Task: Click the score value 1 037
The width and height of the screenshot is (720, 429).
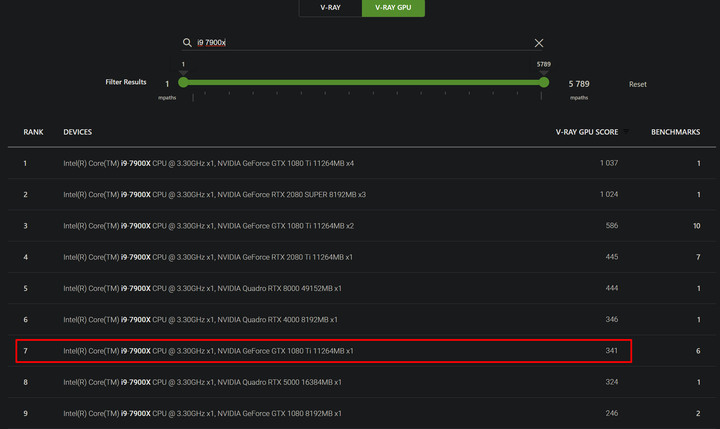Action: (609, 163)
